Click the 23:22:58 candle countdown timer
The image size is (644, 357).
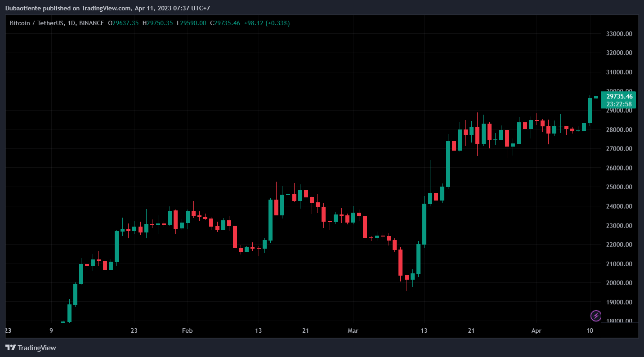click(x=619, y=104)
